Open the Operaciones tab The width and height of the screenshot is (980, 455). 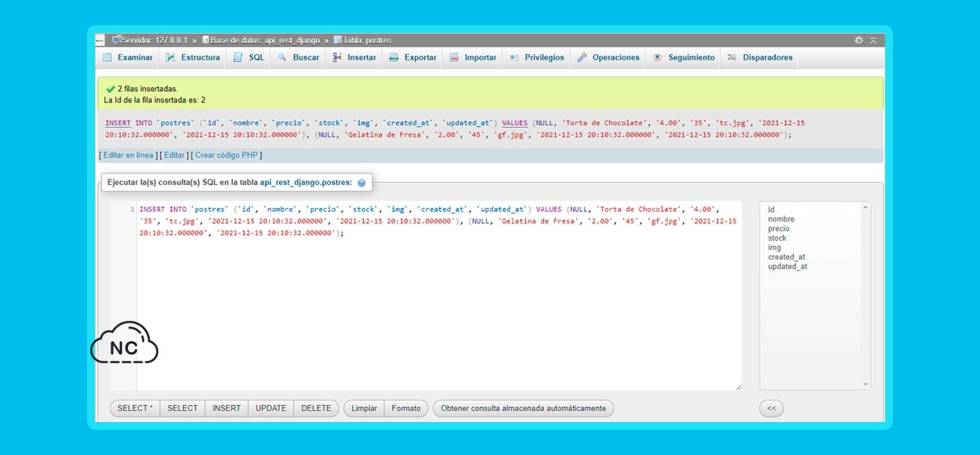point(608,57)
